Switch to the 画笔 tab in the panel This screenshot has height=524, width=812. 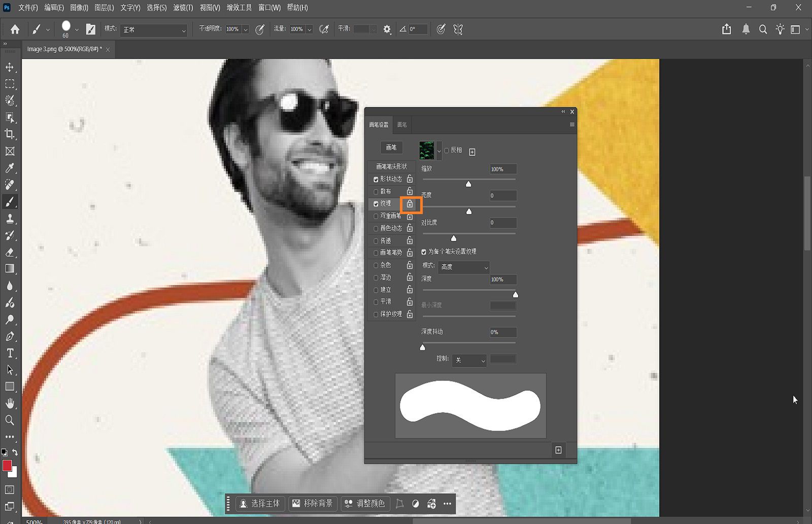coord(401,124)
